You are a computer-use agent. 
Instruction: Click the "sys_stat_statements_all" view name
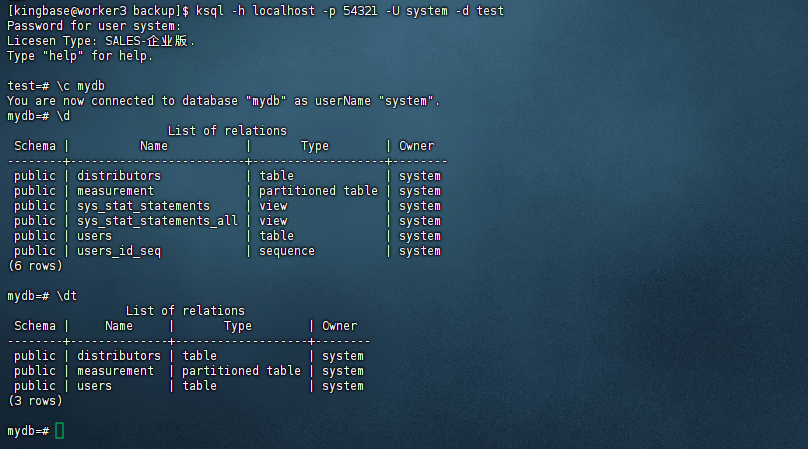[x=157, y=221]
